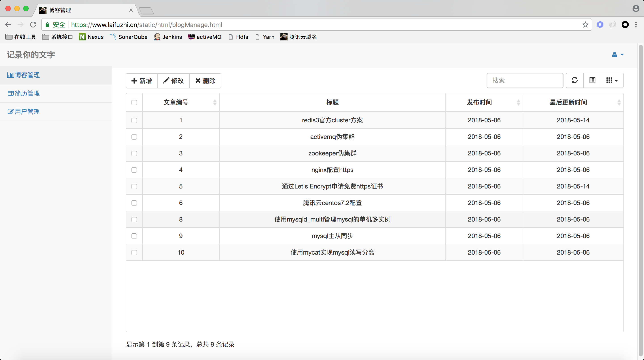Click the 新增 button
The width and height of the screenshot is (644, 360).
click(142, 81)
